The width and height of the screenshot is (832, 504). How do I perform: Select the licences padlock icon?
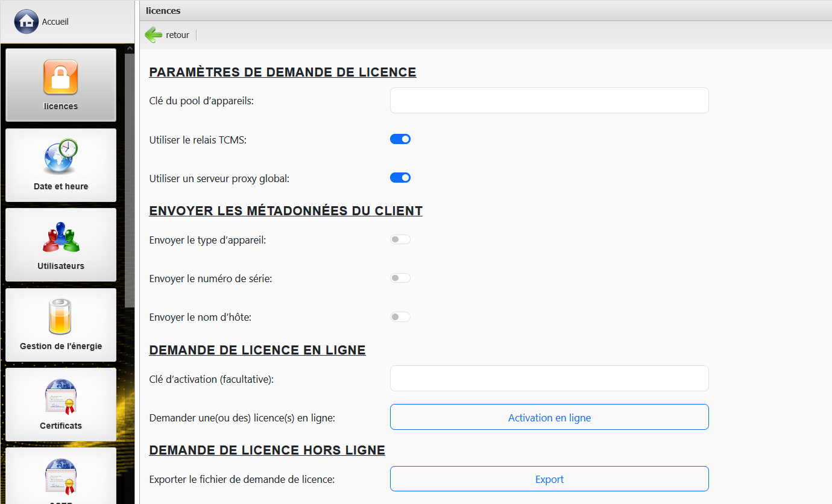point(60,77)
